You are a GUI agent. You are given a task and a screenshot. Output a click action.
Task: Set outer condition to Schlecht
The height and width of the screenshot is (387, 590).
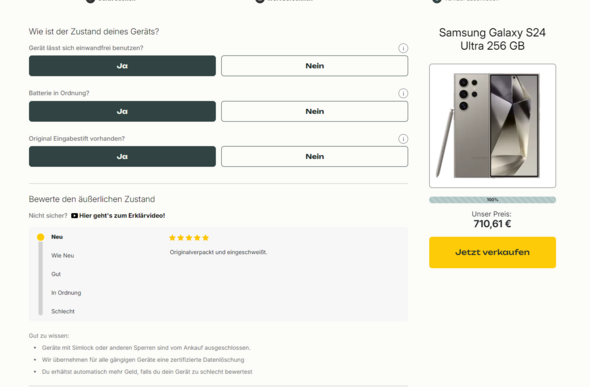63,311
